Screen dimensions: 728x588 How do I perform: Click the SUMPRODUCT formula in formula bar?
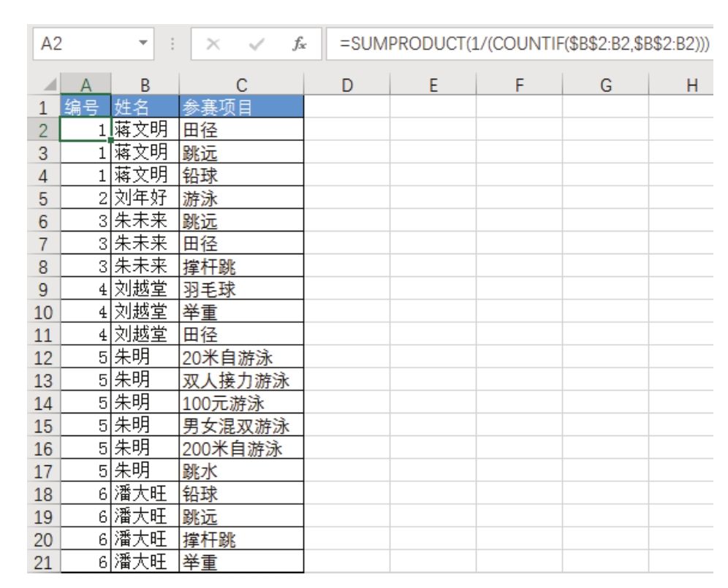[x=525, y=47]
